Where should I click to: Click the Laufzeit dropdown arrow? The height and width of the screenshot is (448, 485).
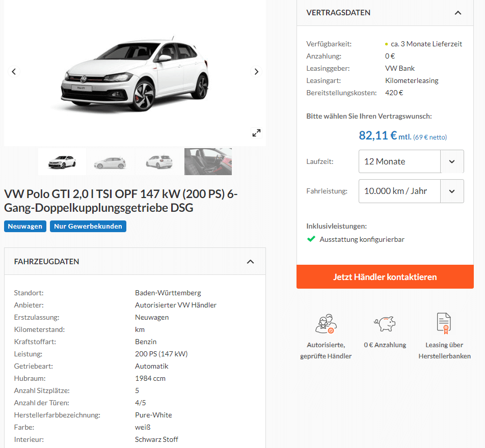click(452, 161)
